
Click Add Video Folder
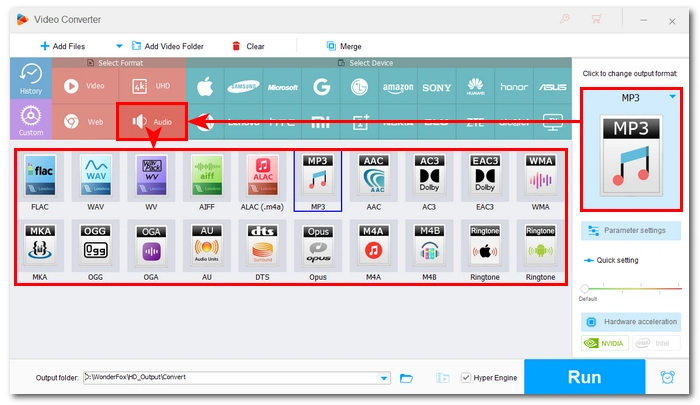point(167,46)
